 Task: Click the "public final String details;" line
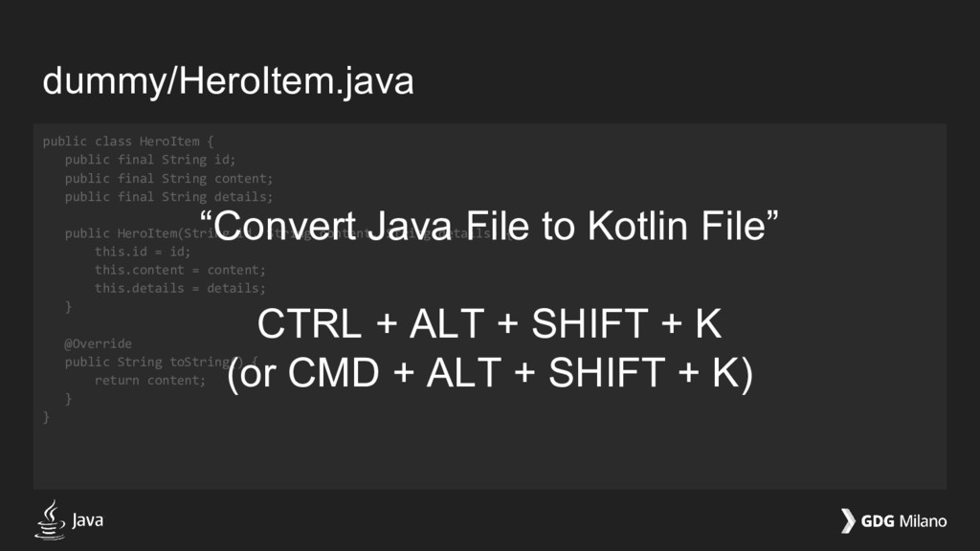pos(168,197)
